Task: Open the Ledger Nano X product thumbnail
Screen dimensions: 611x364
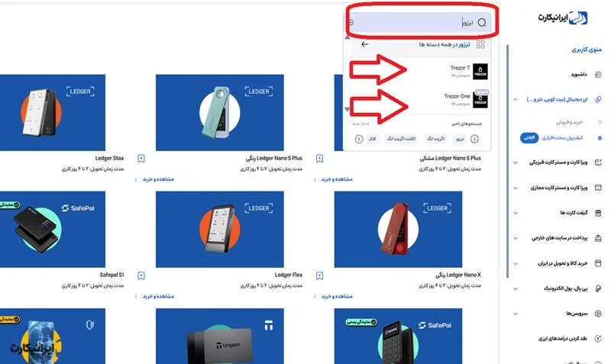Action: pos(398,229)
